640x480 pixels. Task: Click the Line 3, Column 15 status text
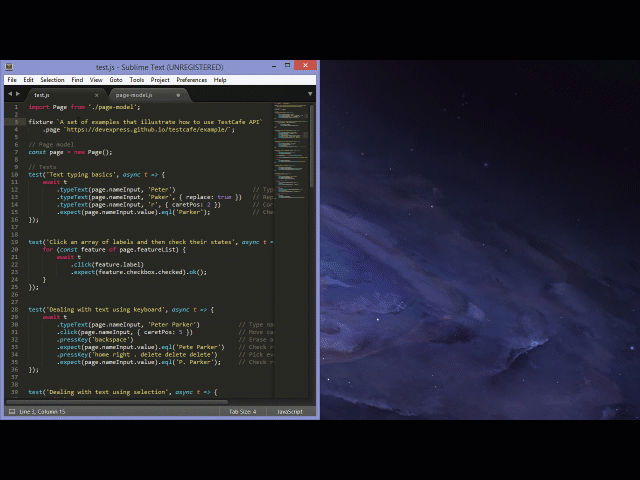pos(43,411)
